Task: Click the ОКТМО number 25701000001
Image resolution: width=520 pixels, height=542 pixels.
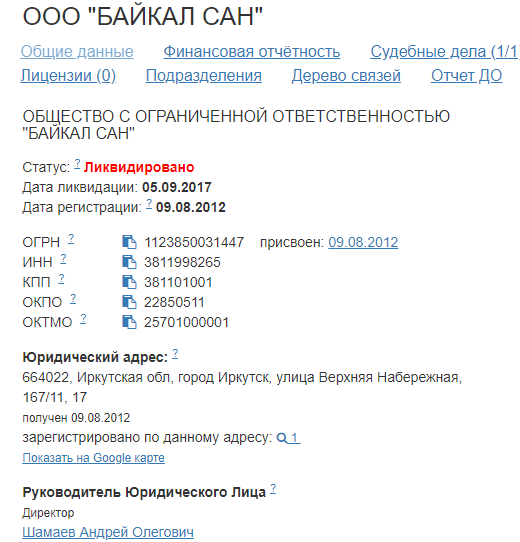Action: click(186, 323)
